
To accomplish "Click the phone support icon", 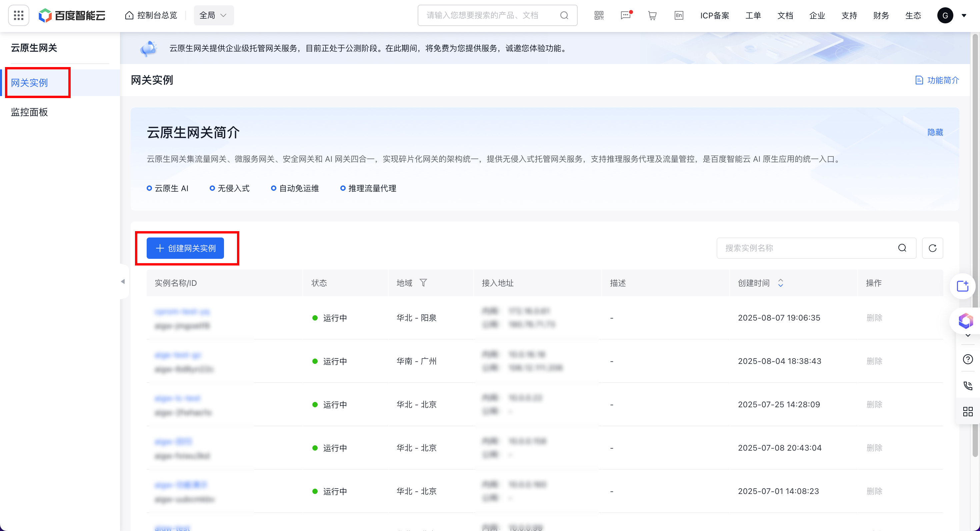I will click(x=967, y=386).
